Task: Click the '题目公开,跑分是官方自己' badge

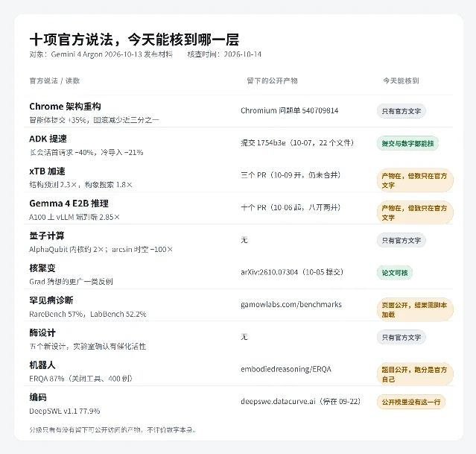Action: pos(415,374)
